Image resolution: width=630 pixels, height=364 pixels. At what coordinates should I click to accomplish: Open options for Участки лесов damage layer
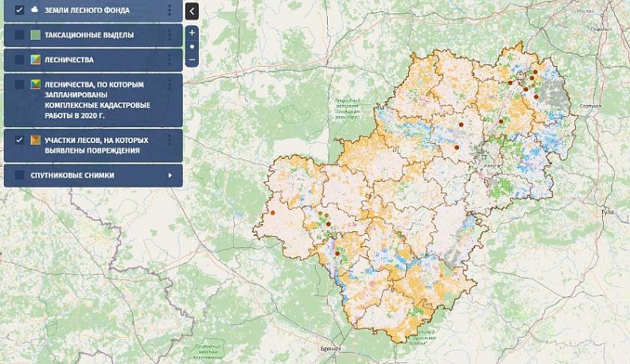coord(169,141)
